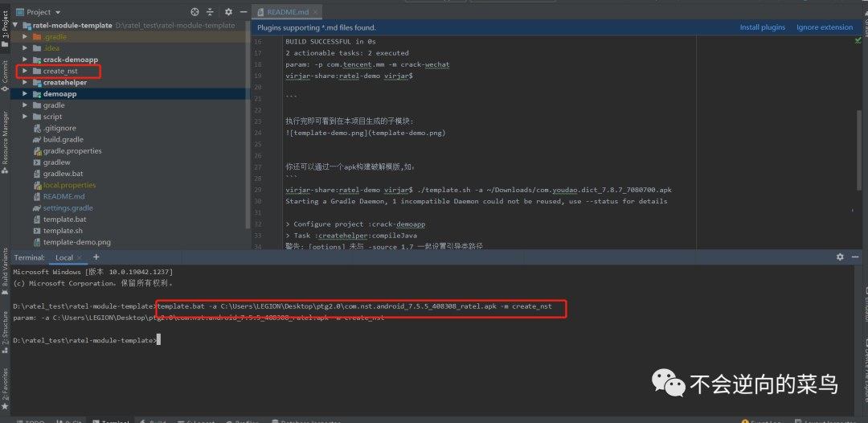The height and width of the screenshot is (423, 868).
Task: Click the gradlew script file icon
Action: tap(36, 162)
